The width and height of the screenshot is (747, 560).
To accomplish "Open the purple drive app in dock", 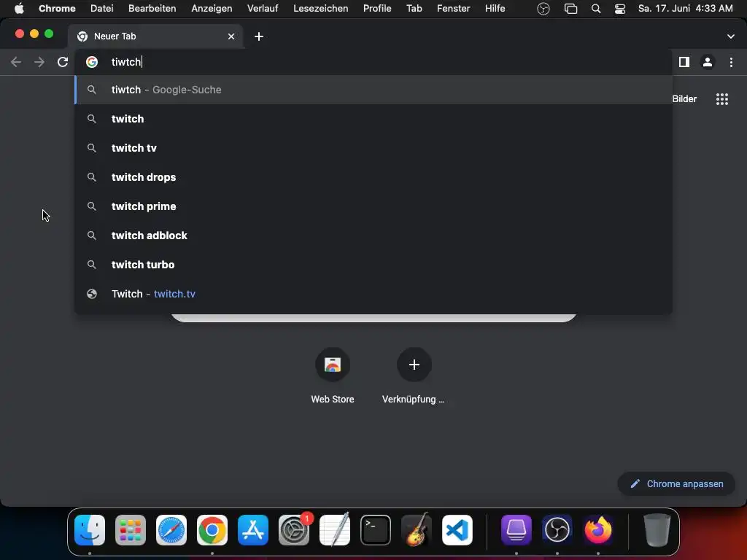I will [516, 530].
